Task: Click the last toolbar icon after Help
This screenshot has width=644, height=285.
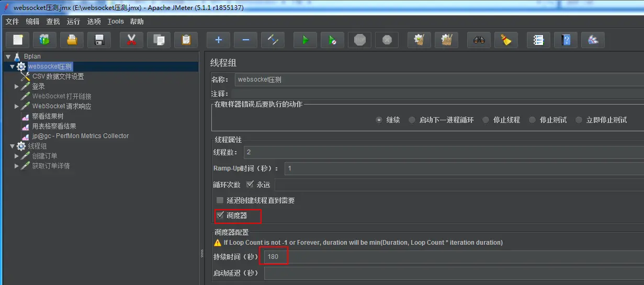Action: (593, 40)
